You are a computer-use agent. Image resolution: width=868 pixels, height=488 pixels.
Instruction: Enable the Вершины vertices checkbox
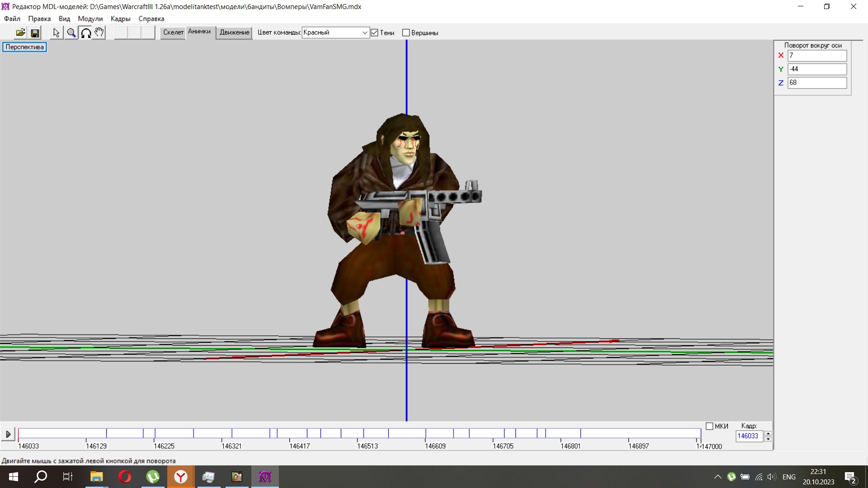pos(406,33)
